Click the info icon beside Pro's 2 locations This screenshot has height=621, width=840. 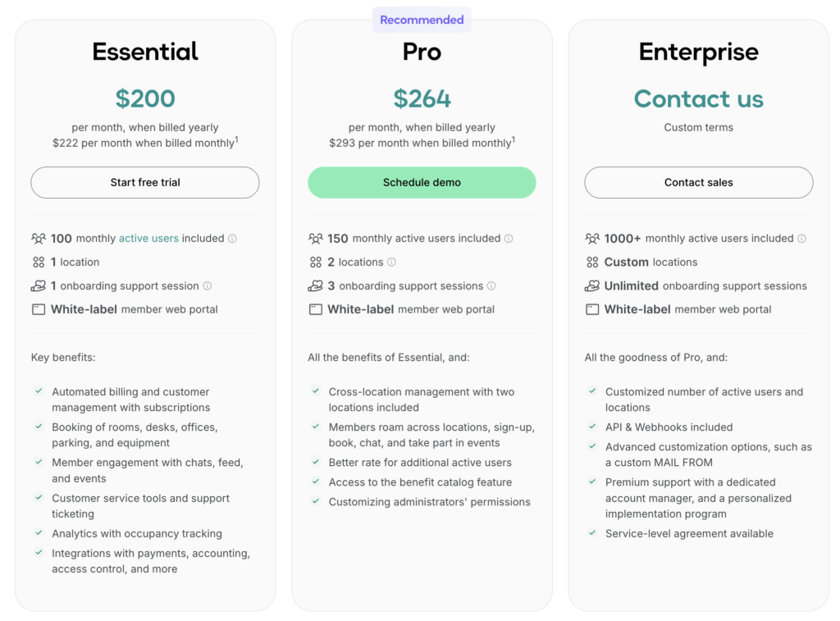[392, 262]
